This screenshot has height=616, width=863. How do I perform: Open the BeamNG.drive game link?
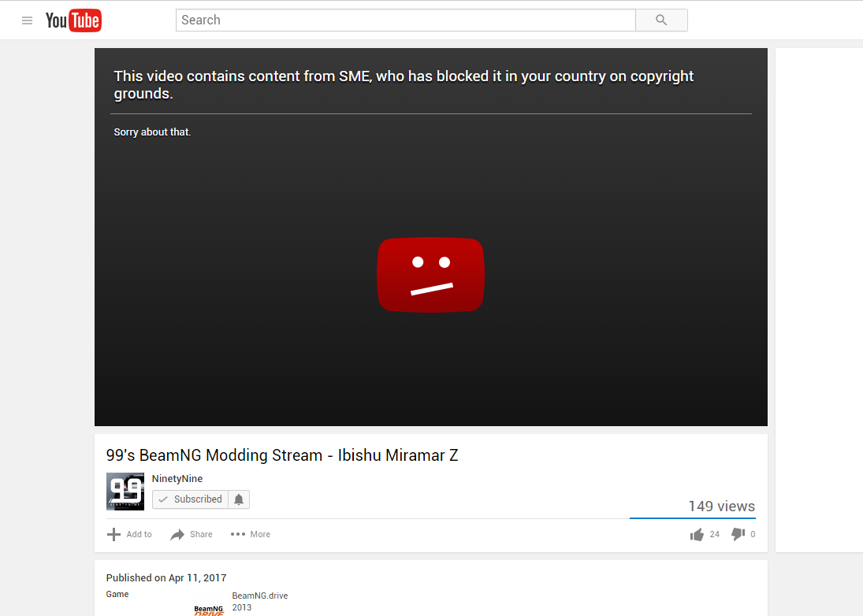(x=260, y=596)
